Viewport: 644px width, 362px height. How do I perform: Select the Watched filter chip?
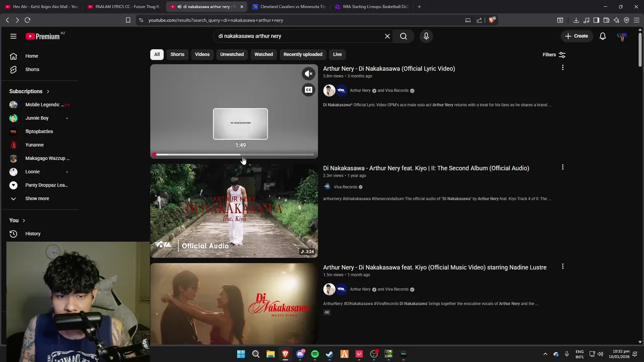tap(264, 54)
